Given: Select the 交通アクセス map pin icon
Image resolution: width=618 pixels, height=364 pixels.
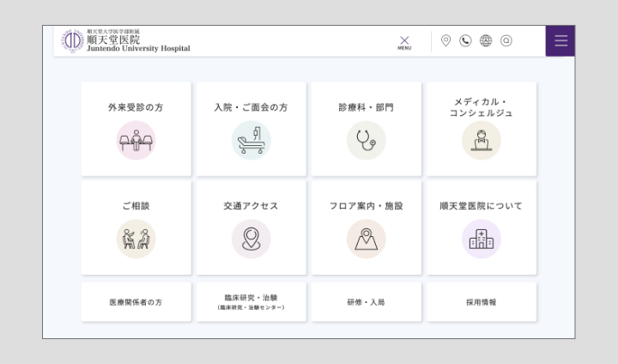Looking at the screenshot, I should tap(251, 239).
